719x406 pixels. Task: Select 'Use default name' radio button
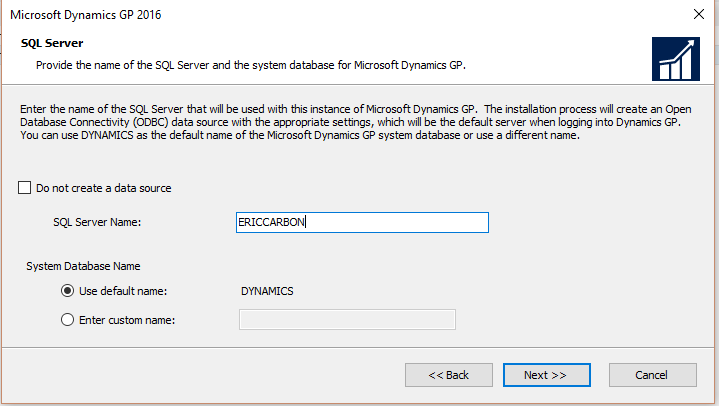pos(67,291)
